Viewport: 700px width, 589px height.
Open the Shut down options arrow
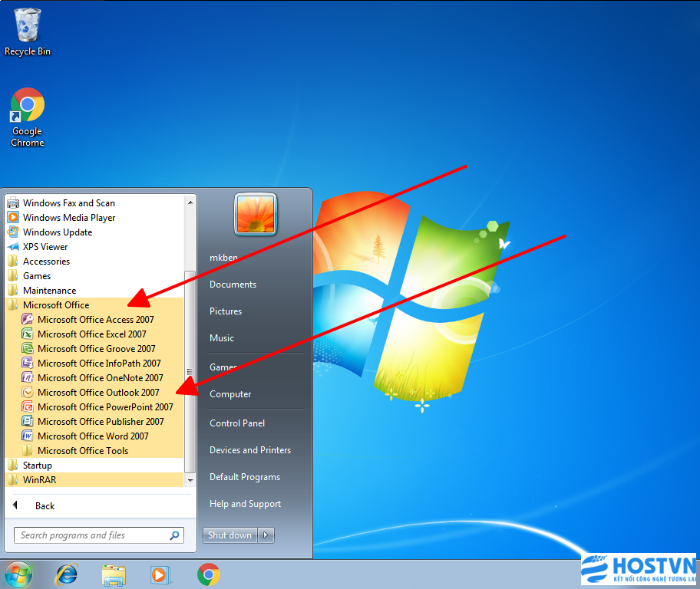coord(266,535)
